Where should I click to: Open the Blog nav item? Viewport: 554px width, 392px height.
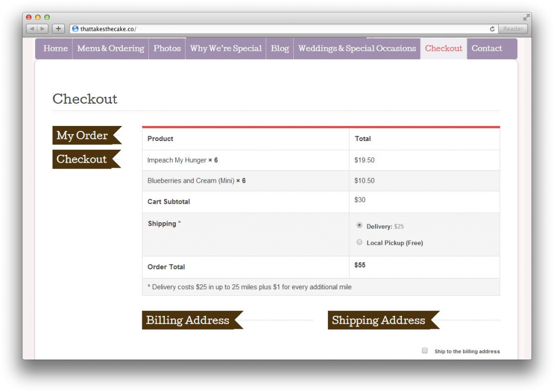(x=280, y=49)
